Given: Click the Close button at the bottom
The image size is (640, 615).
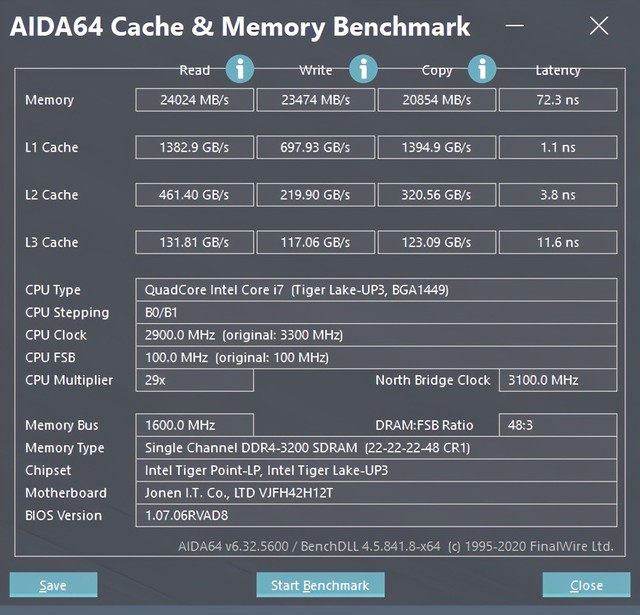Looking at the screenshot, I should coord(586,585).
